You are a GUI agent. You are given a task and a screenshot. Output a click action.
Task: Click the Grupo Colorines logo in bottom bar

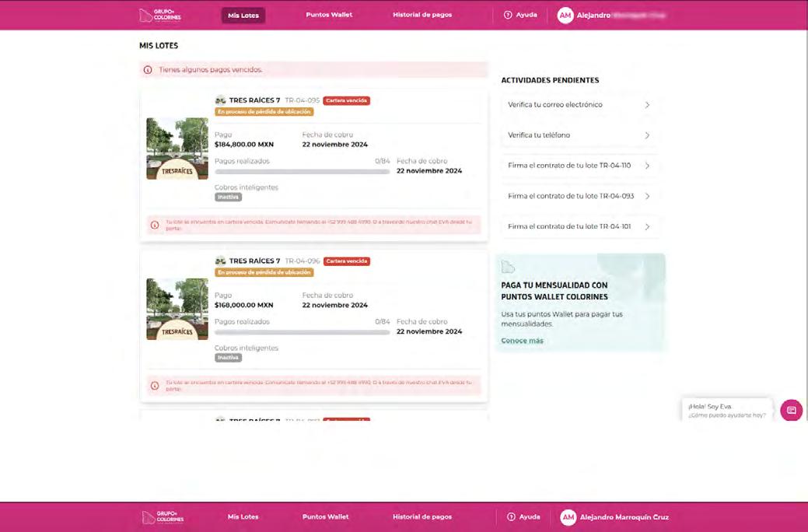[163, 517]
